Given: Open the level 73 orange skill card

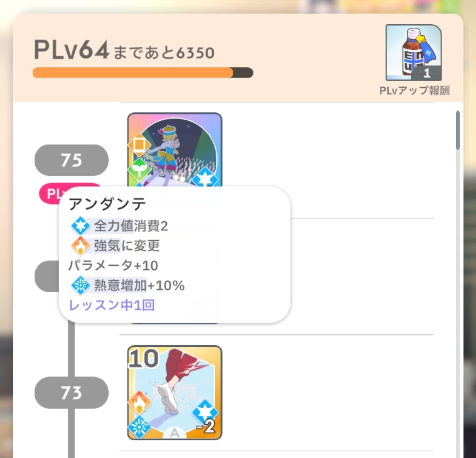Looking at the screenshot, I should [175, 392].
